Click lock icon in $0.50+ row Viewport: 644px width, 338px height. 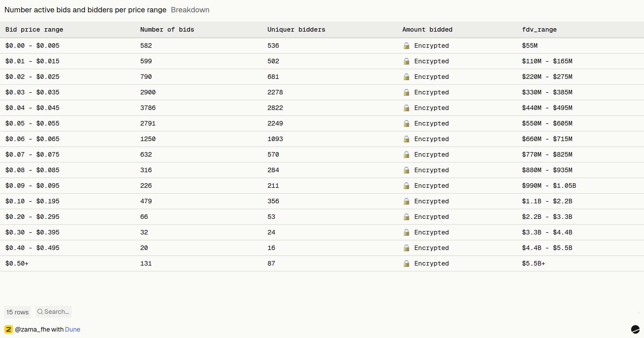(407, 263)
